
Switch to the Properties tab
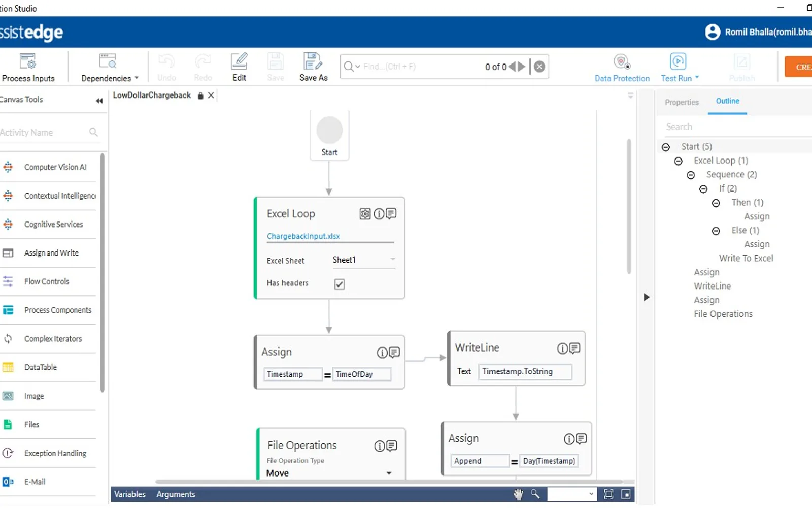pos(682,102)
